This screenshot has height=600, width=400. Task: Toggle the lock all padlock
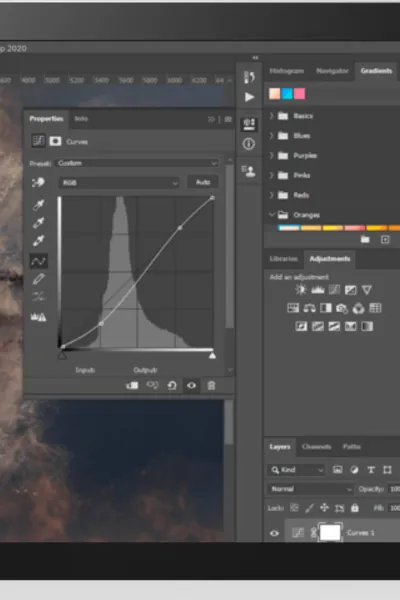tap(355, 508)
